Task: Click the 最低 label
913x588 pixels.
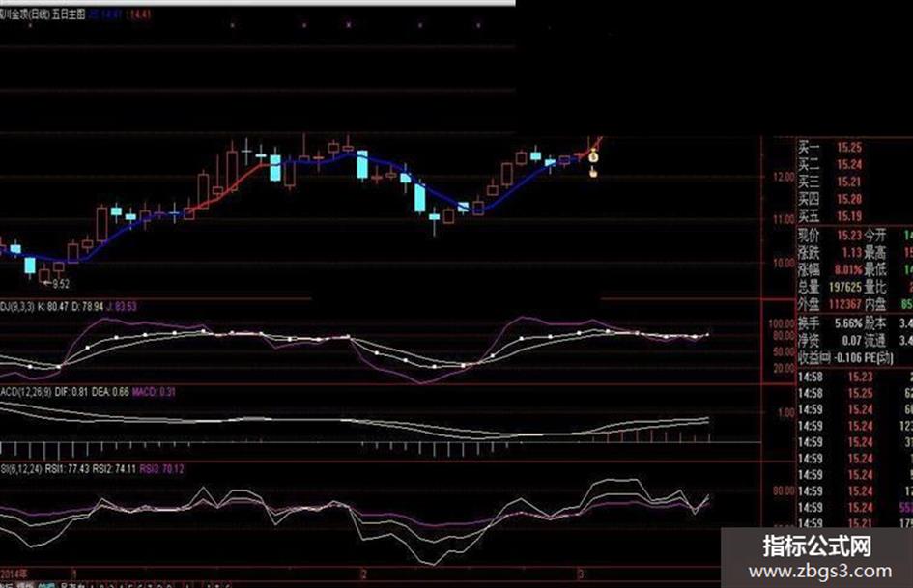Action: pos(875,270)
